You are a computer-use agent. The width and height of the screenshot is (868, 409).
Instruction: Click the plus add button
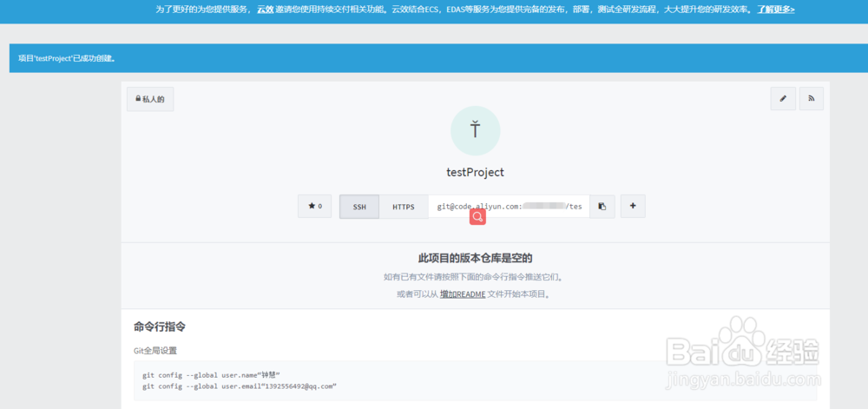633,206
